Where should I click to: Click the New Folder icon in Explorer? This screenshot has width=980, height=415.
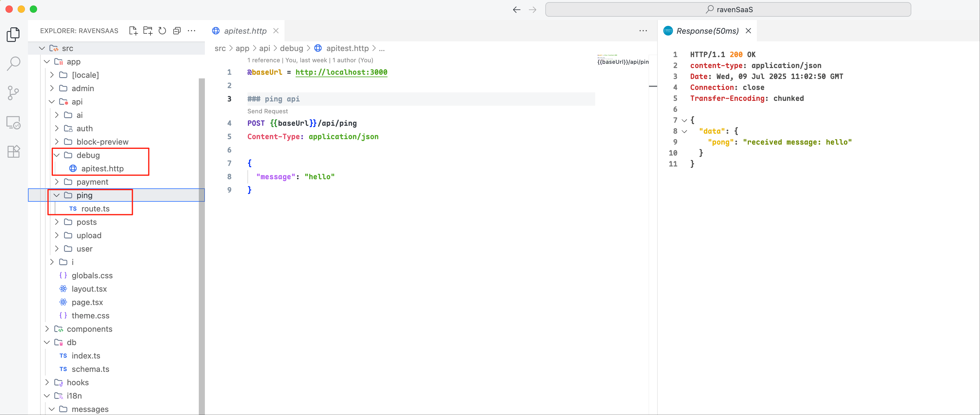click(148, 31)
